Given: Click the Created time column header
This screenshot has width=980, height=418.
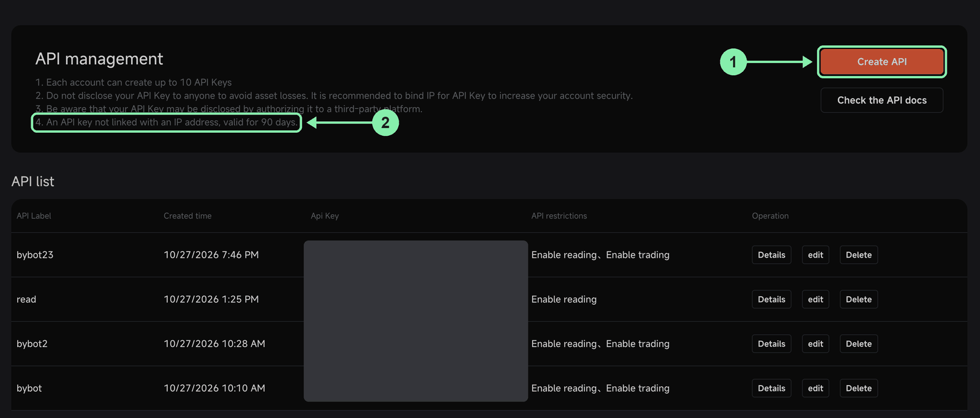Looking at the screenshot, I should (x=187, y=216).
